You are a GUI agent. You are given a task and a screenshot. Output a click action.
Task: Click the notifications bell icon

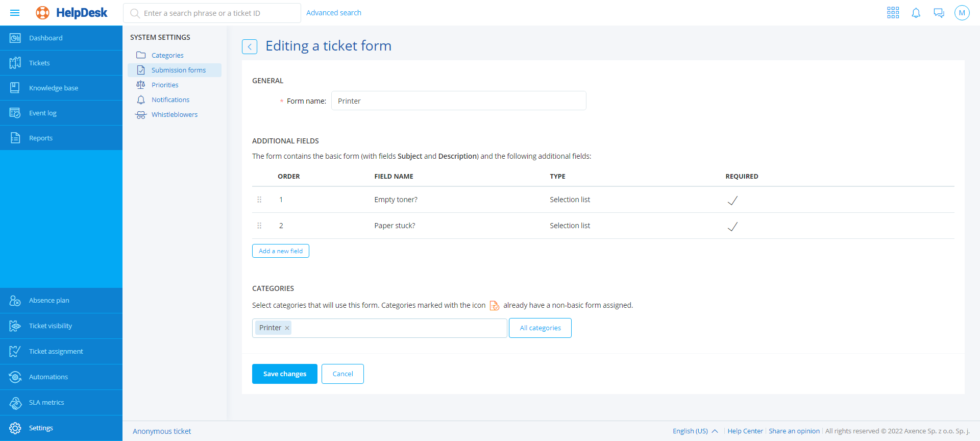click(x=916, y=13)
